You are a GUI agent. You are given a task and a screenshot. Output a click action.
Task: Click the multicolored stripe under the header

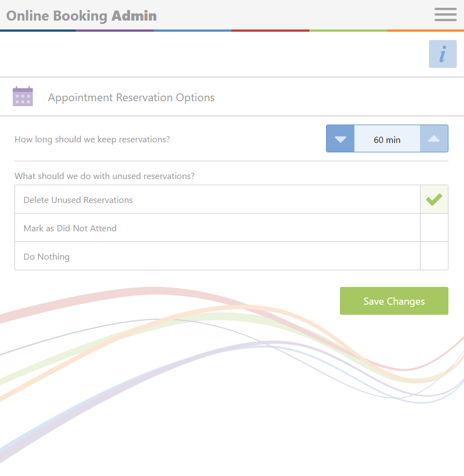tap(232, 31)
